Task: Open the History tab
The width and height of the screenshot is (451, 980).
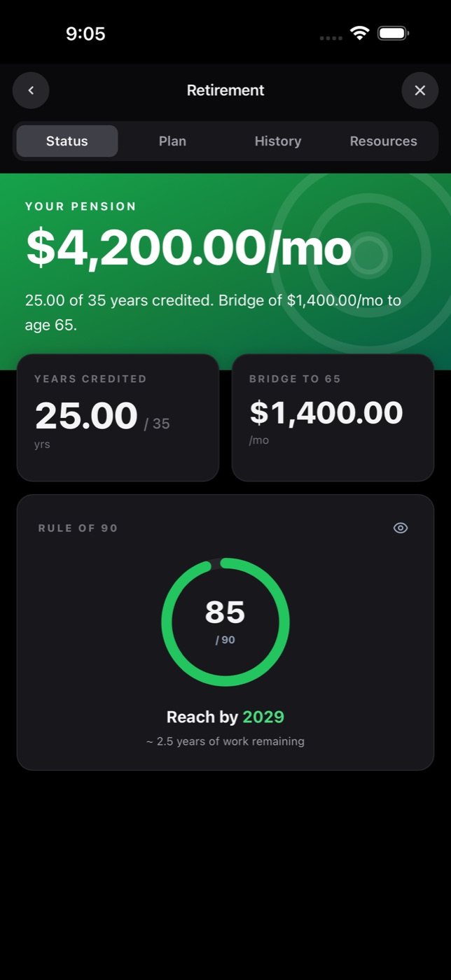Action: [x=278, y=141]
